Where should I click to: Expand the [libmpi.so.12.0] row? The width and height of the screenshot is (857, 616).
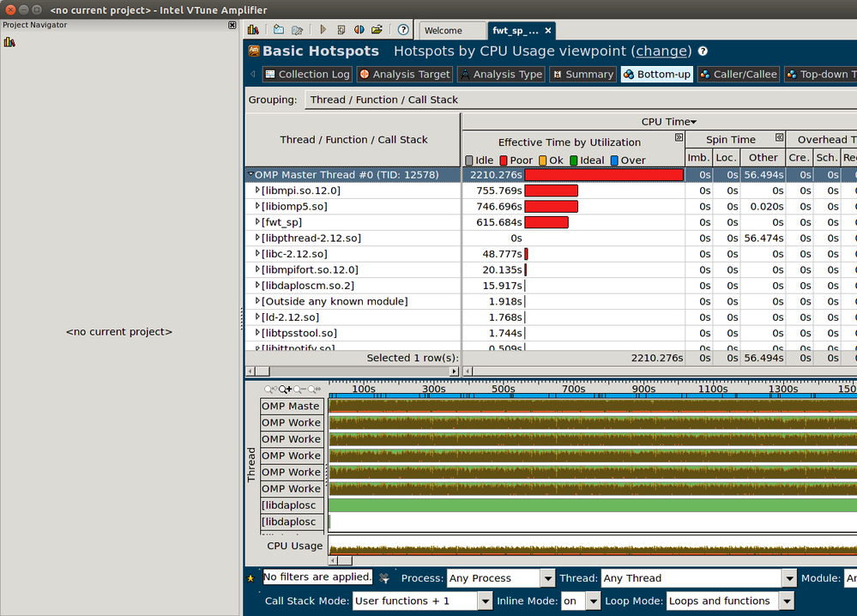click(x=257, y=190)
